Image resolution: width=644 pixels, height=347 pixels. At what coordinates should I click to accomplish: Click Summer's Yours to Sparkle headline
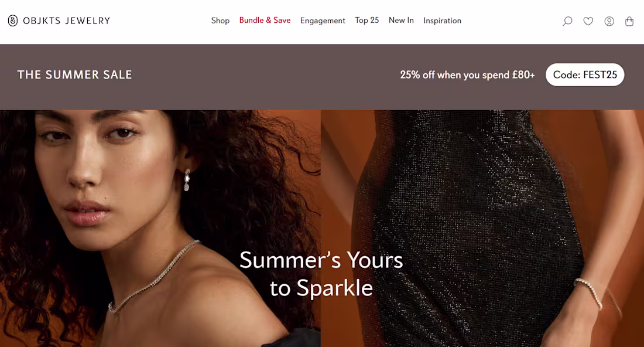(x=321, y=274)
